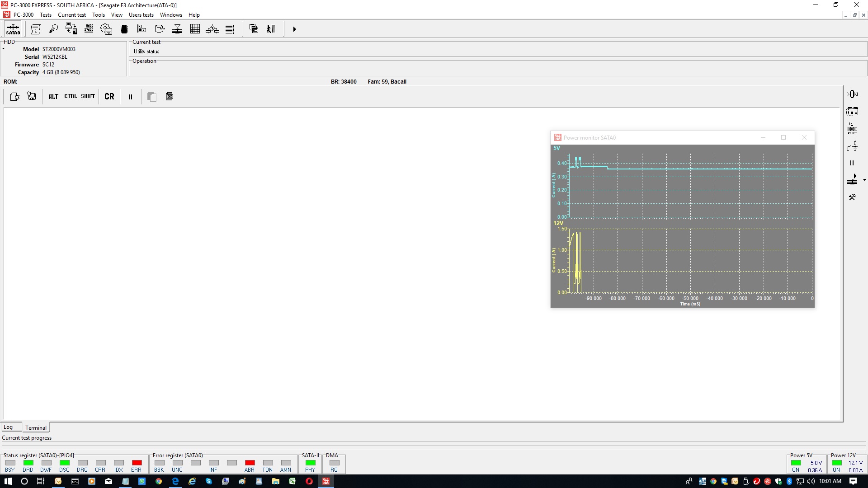Click the counter RESET sidebar icon
Image resolution: width=868 pixels, height=488 pixels.
point(852,129)
